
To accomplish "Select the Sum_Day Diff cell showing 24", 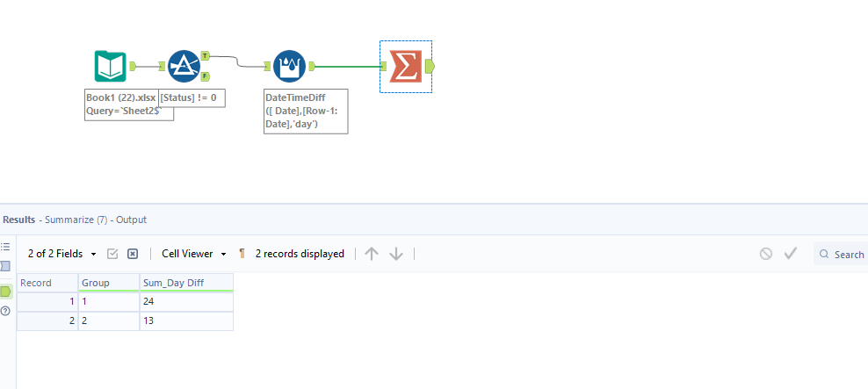I will (186, 302).
